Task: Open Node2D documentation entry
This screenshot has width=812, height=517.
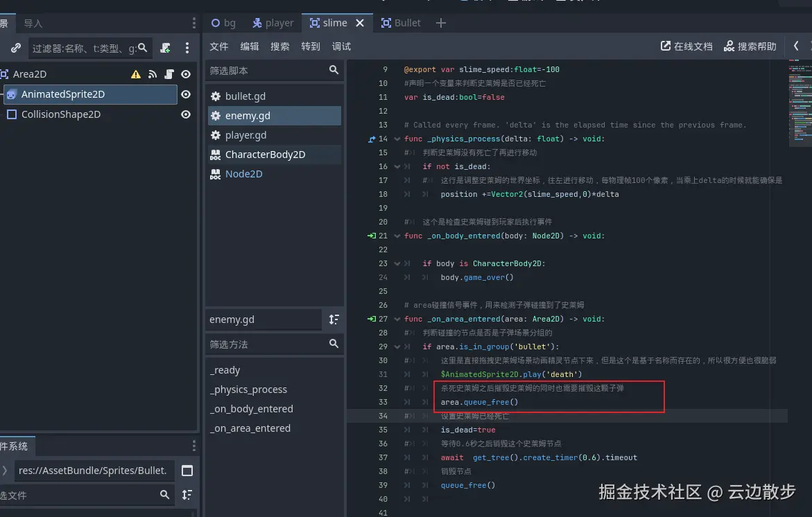Action: click(x=275, y=174)
